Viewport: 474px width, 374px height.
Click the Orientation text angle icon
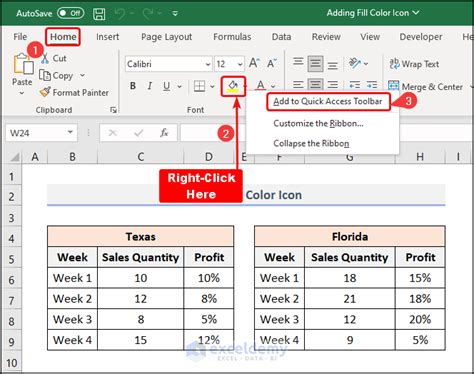coord(355,63)
